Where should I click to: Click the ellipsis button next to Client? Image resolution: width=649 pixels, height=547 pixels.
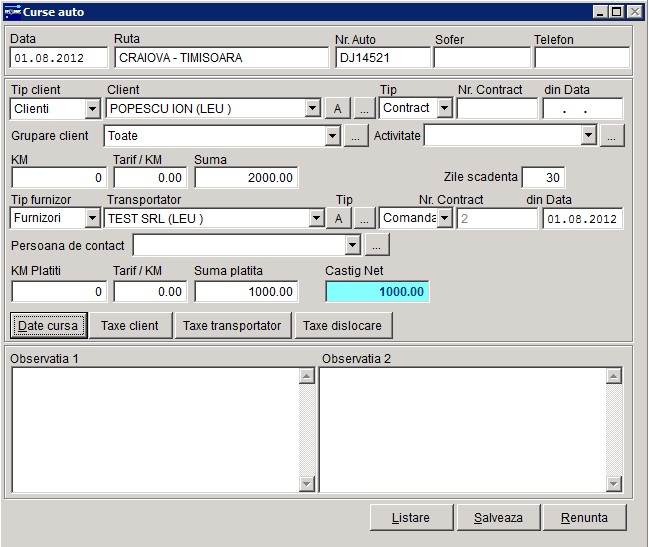[x=364, y=109]
